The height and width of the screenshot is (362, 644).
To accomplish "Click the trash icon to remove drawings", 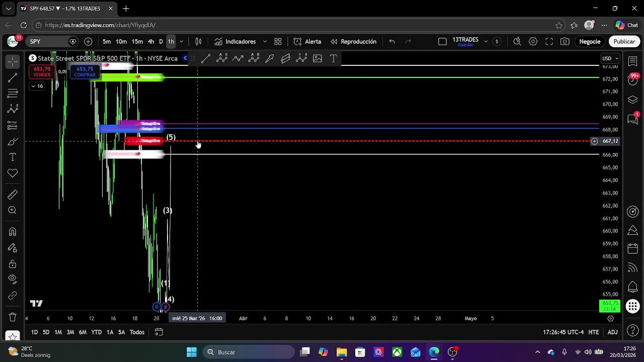I will pos(13,317).
